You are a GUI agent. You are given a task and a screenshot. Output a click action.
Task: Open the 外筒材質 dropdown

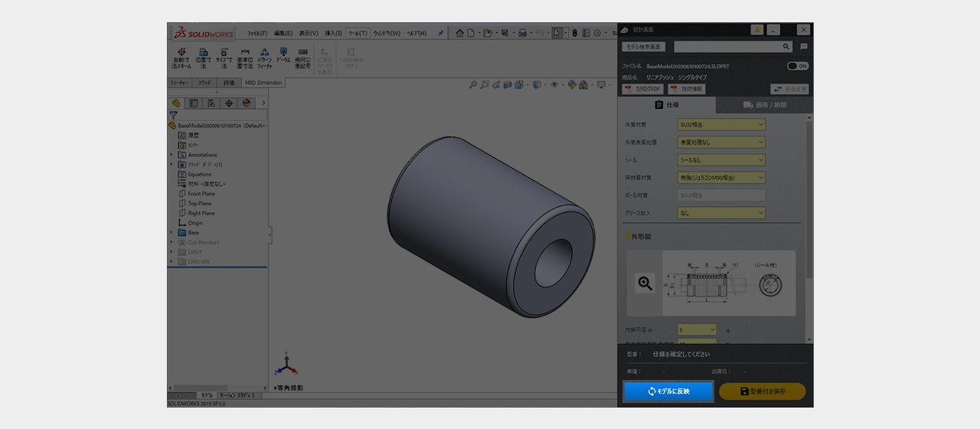click(x=721, y=124)
